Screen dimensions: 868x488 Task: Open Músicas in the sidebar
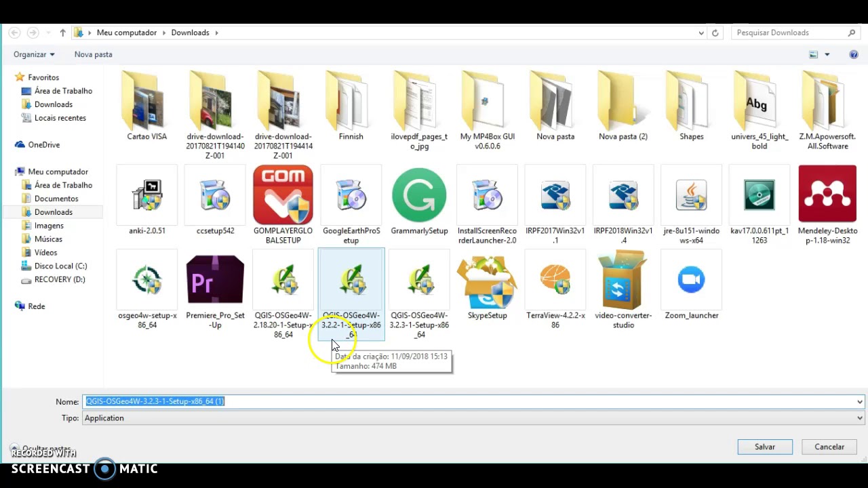coord(48,239)
